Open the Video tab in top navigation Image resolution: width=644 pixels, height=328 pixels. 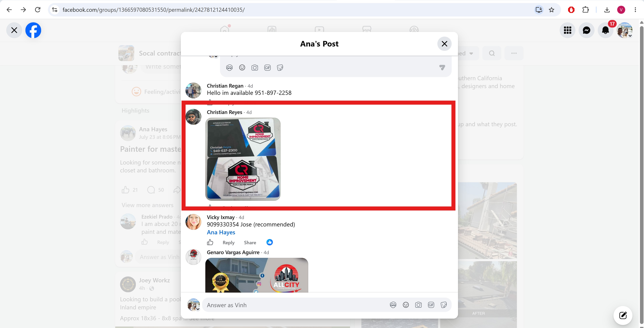click(x=319, y=29)
